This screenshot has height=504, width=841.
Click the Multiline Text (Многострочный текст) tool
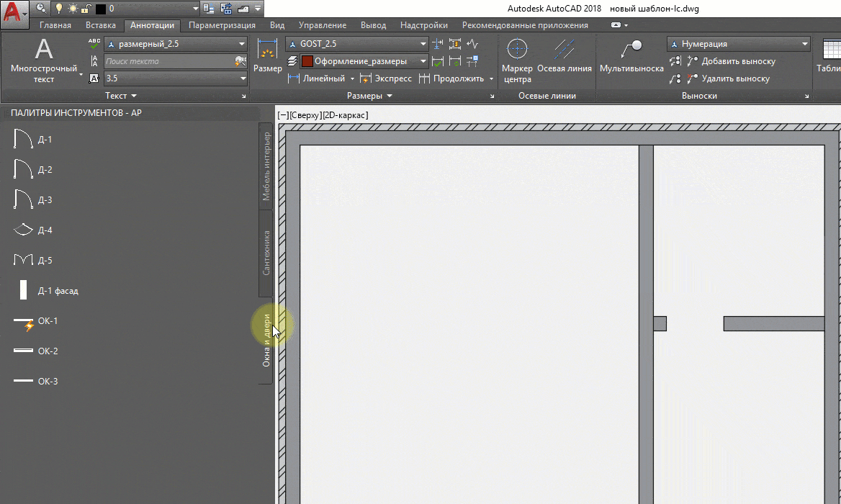(44, 60)
